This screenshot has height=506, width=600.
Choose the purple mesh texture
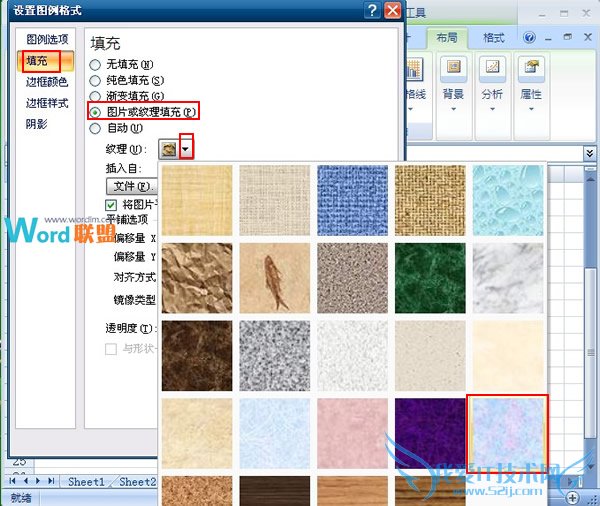coord(430,433)
